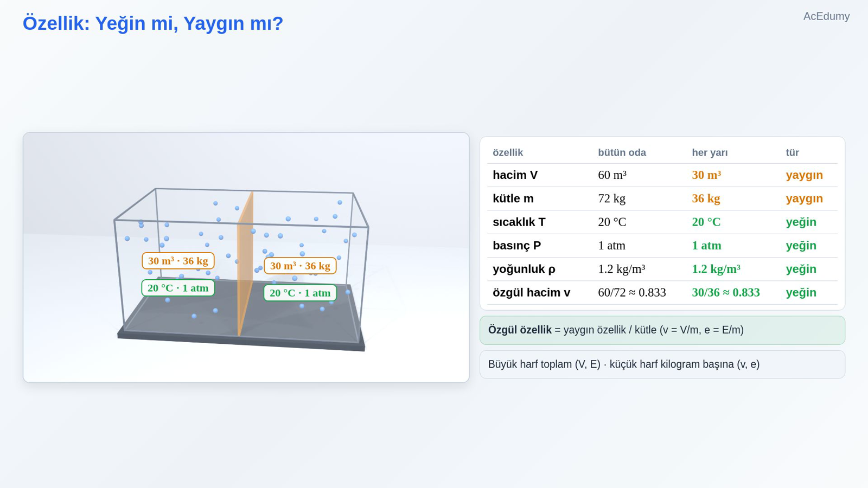Select the 'hacim V' row label
The width and height of the screenshot is (868, 488).
(x=515, y=175)
